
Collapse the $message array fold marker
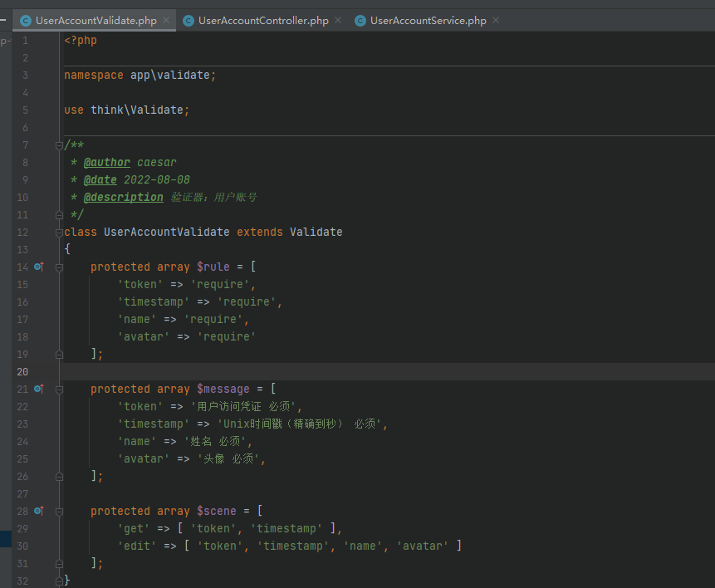point(59,390)
